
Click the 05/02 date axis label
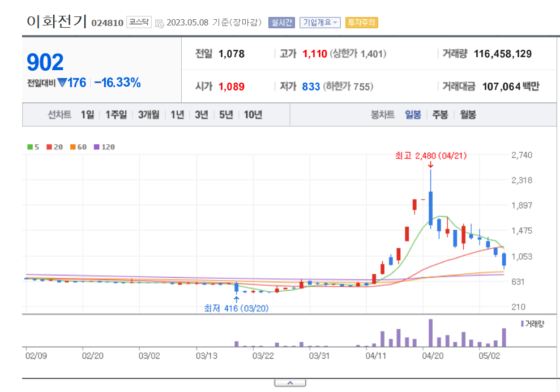[489, 356]
